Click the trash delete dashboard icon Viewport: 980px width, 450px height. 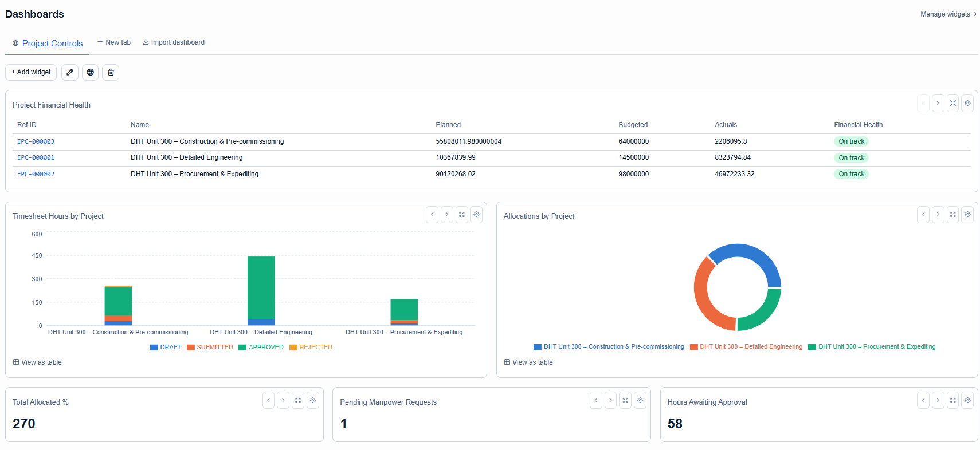coord(111,72)
